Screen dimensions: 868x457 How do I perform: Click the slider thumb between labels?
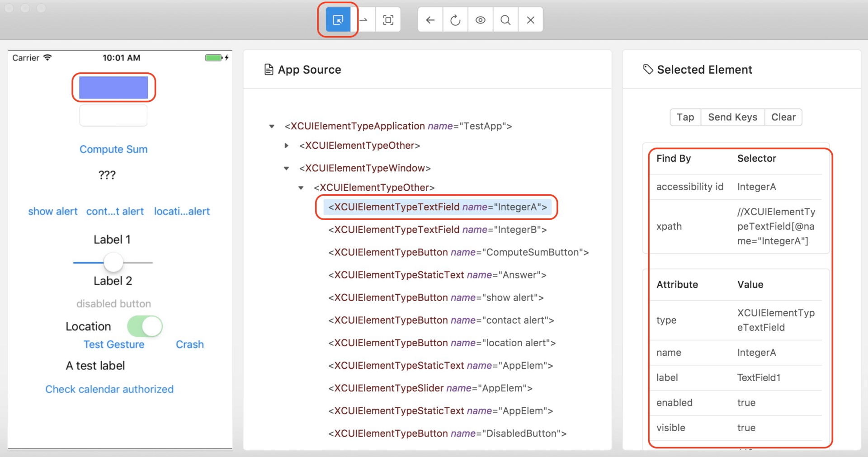113,262
